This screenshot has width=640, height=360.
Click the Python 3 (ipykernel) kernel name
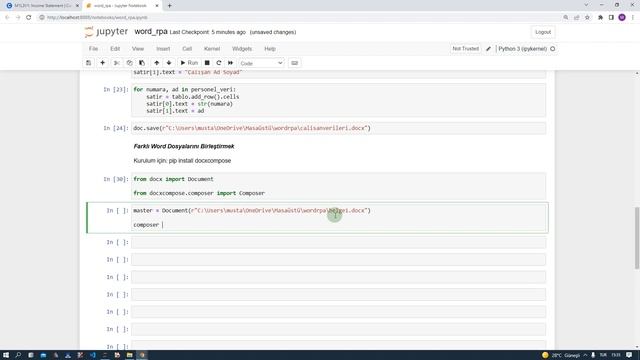[x=522, y=49]
